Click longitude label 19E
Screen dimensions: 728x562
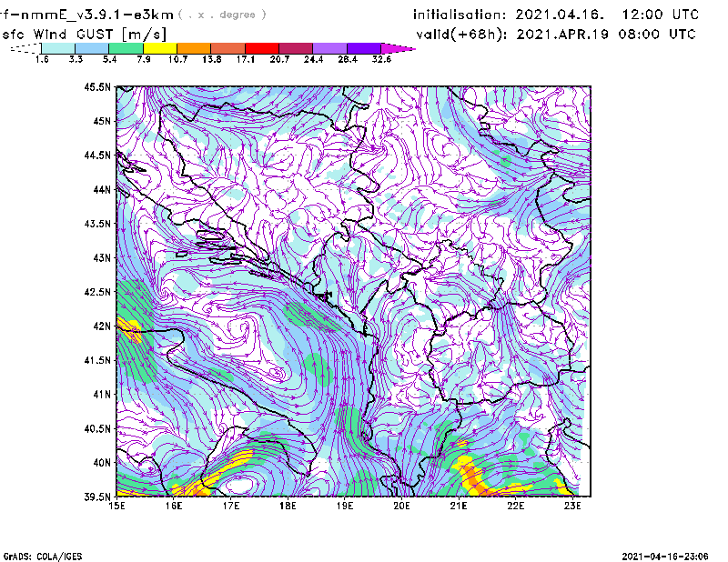click(345, 506)
